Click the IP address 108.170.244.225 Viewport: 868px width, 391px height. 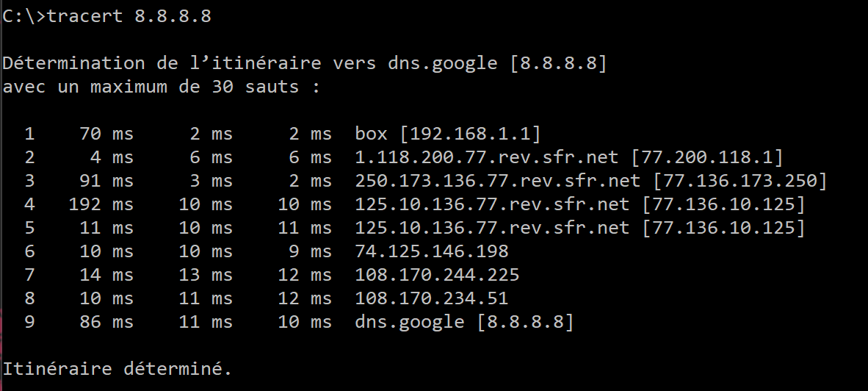tap(436, 275)
